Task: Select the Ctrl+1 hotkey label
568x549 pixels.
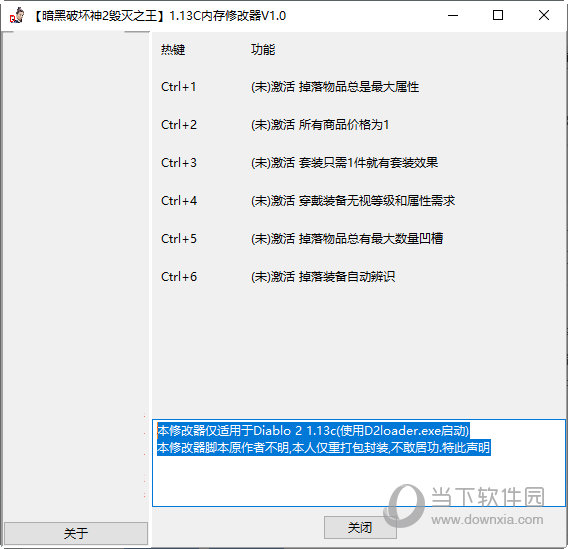Action: [x=179, y=87]
